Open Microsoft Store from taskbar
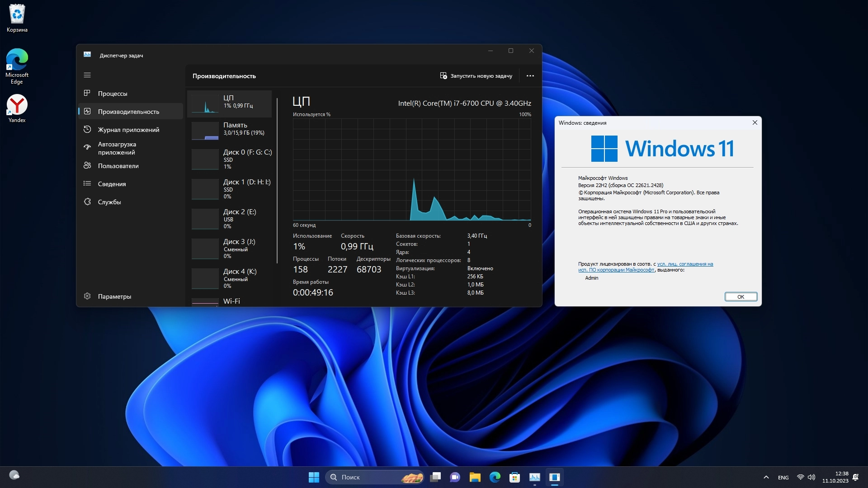This screenshot has height=488, width=868. pos(514,477)
